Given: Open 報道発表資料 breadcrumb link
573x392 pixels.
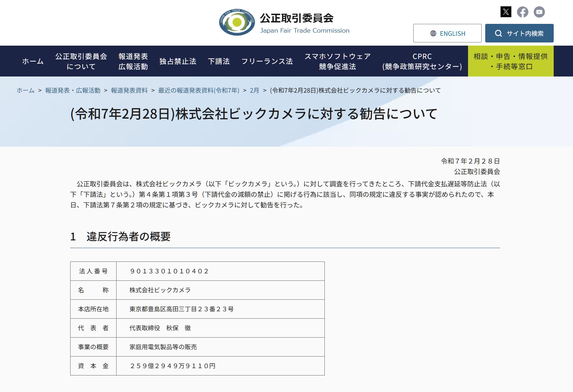Looking at the screenshot, I should point(129,90).
